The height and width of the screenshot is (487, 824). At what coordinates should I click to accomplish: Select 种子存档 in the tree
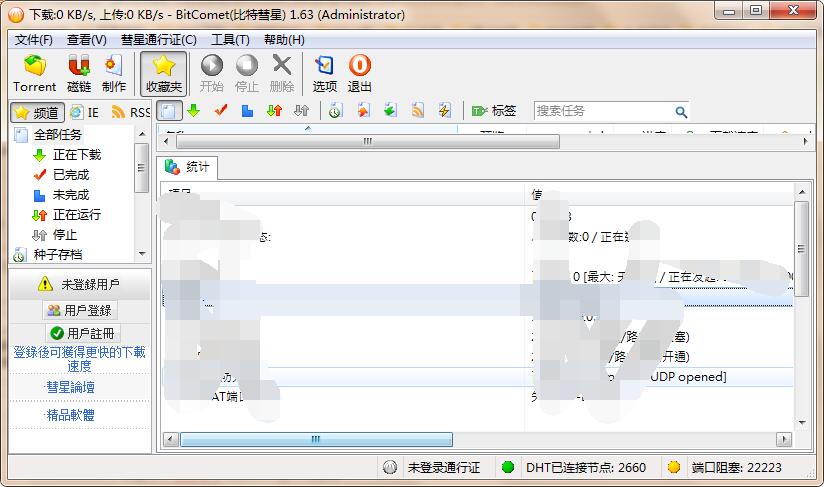pyautogui.click(x=58, y=255)
